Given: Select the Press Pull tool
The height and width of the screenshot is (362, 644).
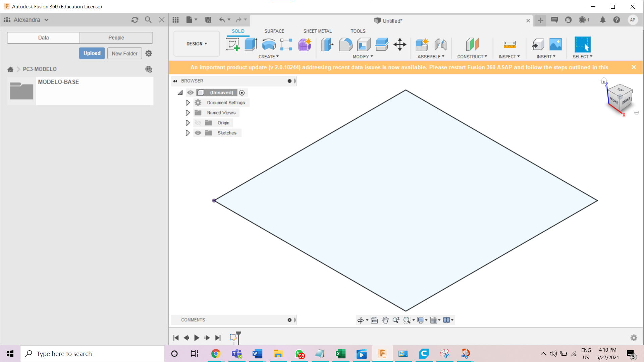Looking at the screenshot, I should pyautogui.click(x=327, y=44).
